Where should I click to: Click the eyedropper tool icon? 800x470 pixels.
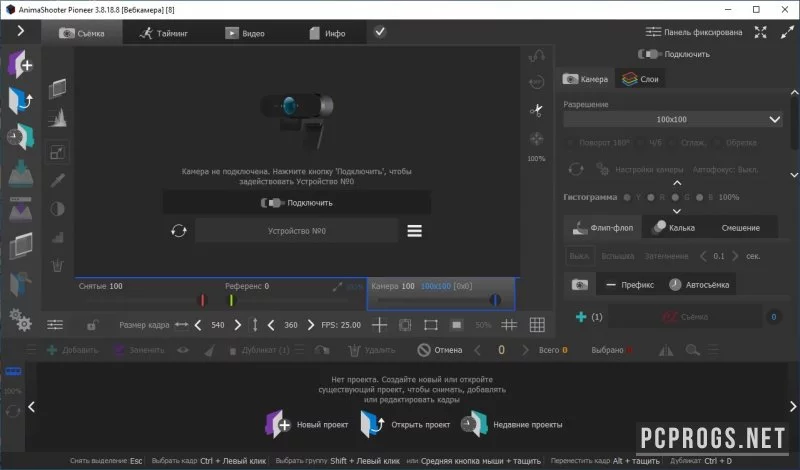(57, 180)
